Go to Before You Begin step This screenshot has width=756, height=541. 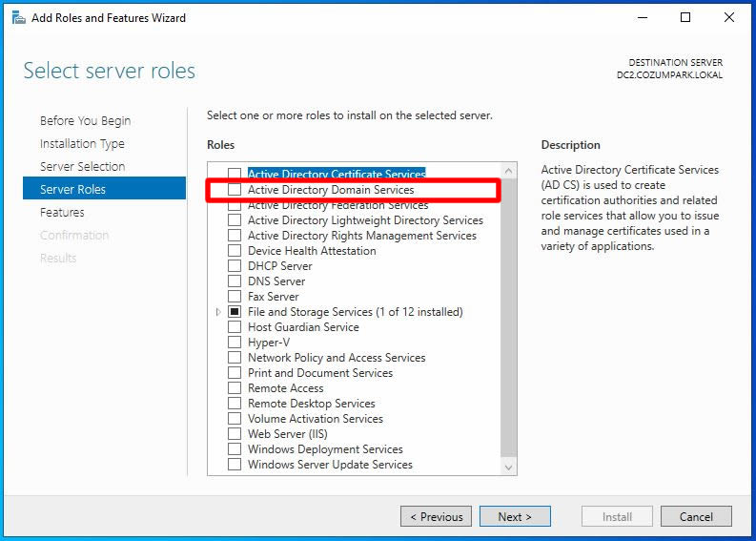[85, 121]
